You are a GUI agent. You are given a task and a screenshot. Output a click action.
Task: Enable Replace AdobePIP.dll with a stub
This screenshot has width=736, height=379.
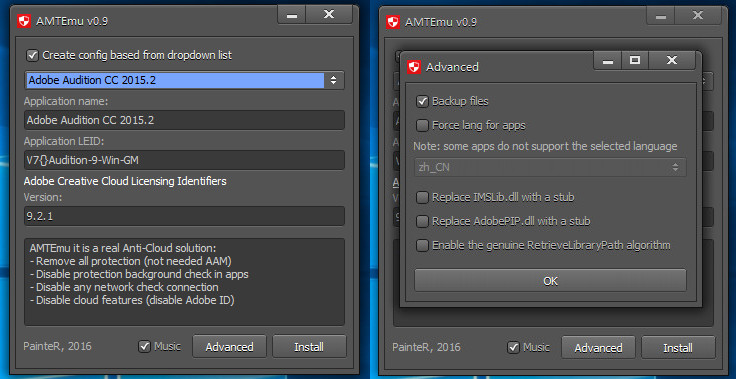[x=422, y=221]
